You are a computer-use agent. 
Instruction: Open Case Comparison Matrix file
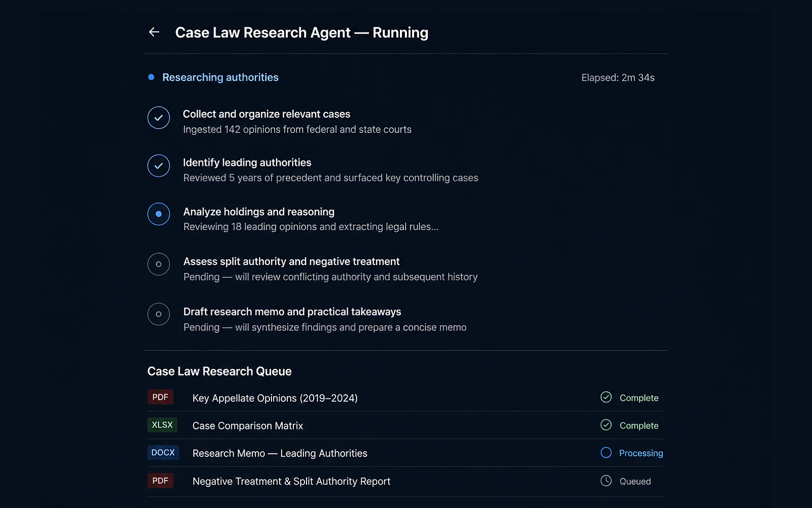tap(248, 426)
